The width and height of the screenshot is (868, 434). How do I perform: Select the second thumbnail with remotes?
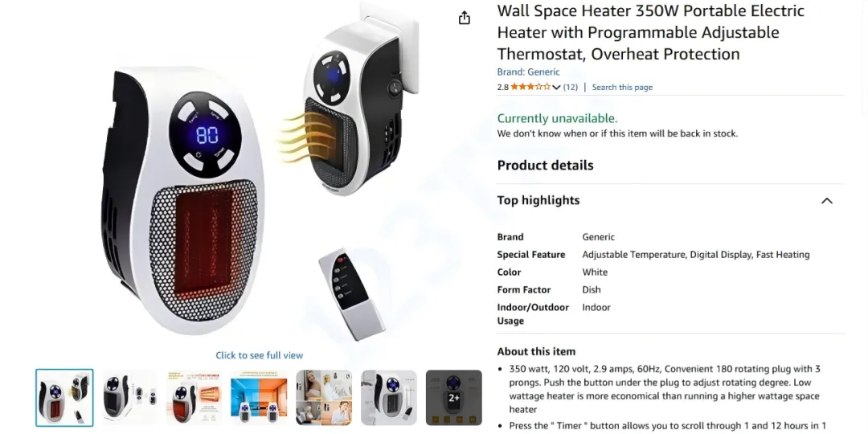pyautogui.click(x=129, y=398)
